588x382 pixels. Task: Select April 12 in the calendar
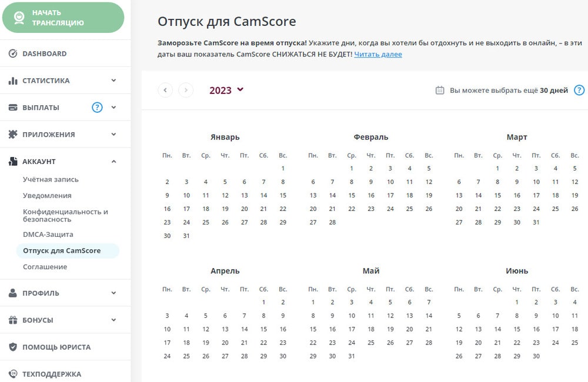tap(206, 329)
